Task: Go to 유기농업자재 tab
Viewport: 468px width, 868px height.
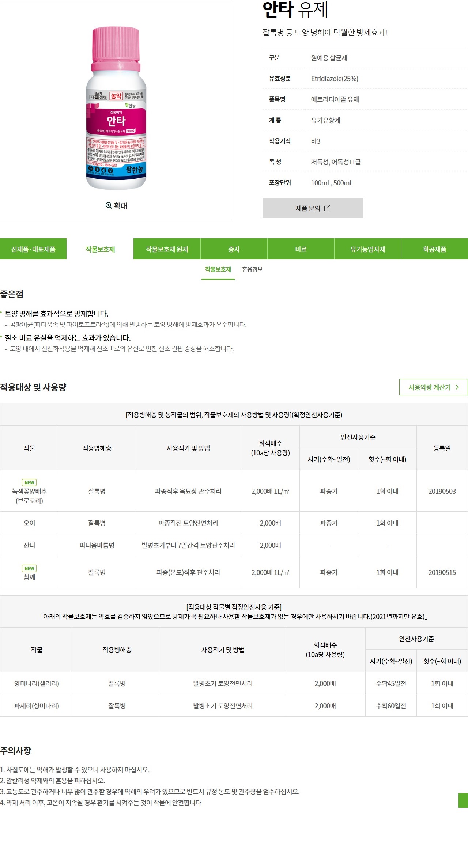Action: click(368, 249)
